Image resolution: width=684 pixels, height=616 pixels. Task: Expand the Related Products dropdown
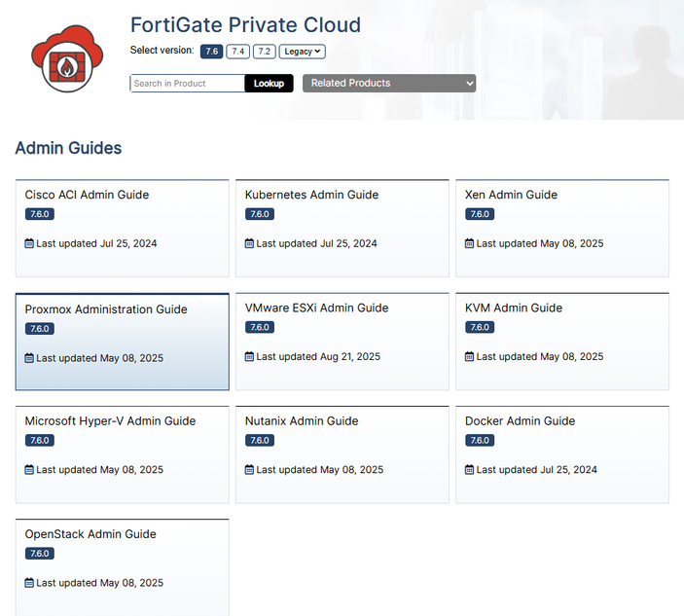(389, 84)
